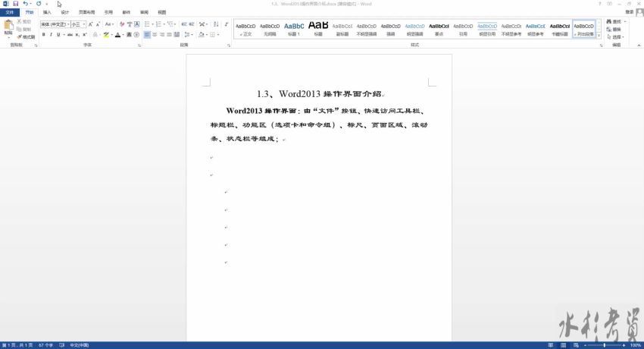The width and height of the screenshot is (644, 349).
Task: Decrease paragraph indent
Action: [184, 25]
